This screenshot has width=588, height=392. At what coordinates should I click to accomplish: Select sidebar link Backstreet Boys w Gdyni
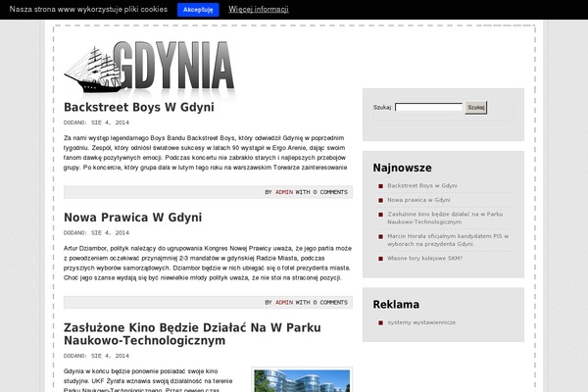pos(421,185)
